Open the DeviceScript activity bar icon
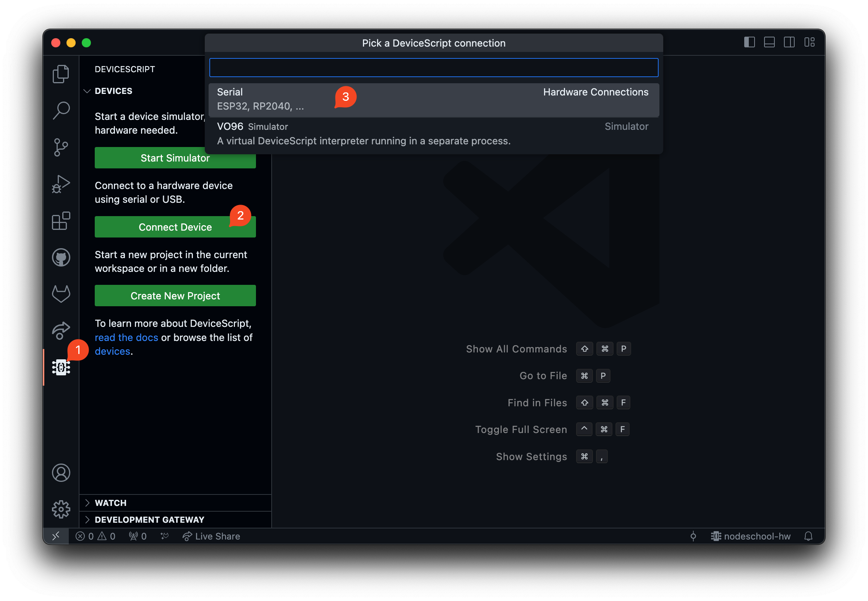 [x=61, y=367]
